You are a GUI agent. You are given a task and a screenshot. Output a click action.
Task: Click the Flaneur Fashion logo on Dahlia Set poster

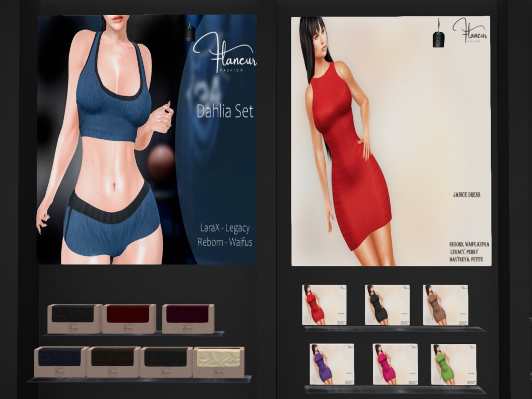[224, 52]
